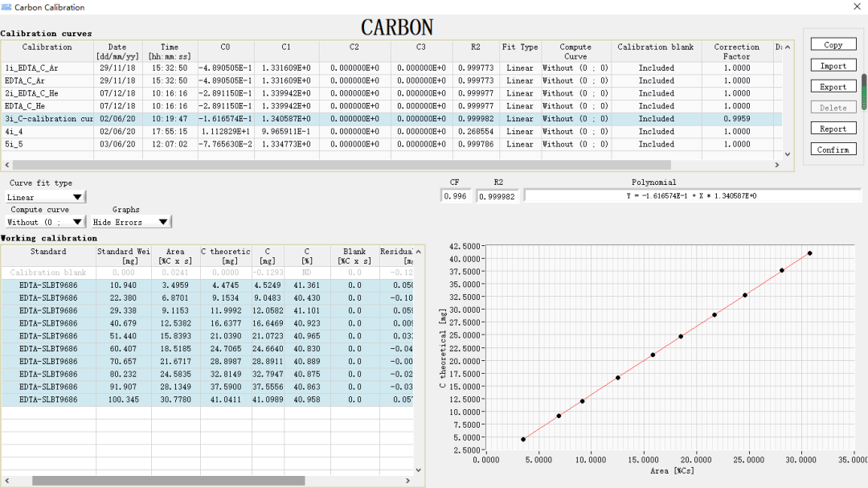Click the Correction Factor column header
This screenshot has width=868, height=488.
tap(736, 52)
